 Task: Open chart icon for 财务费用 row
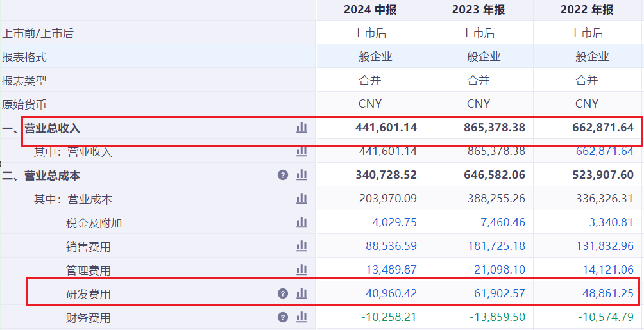(301, 317)
